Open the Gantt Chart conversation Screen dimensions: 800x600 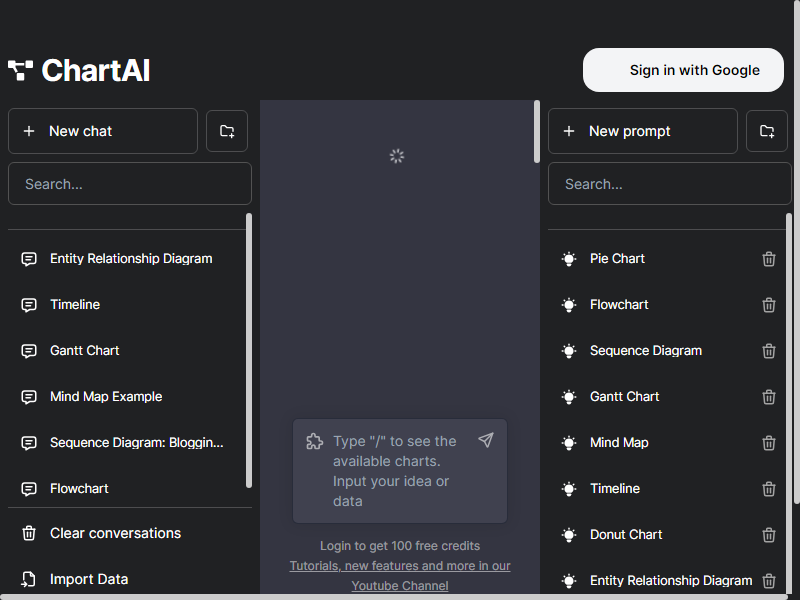coord(126,351)
